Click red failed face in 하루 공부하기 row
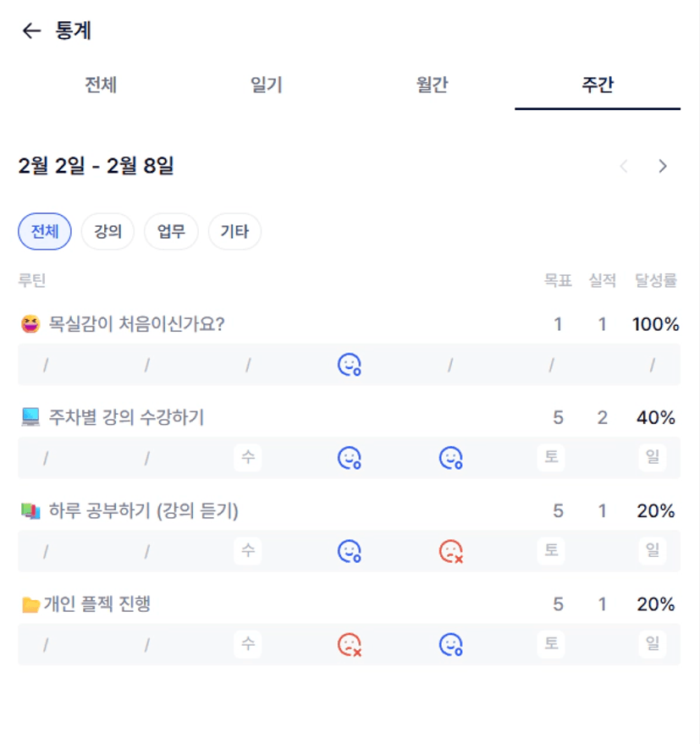This screenshot has height=744, width=700. tap(450, 552)
